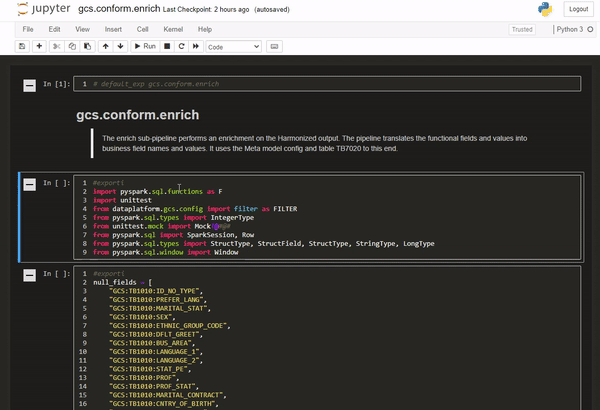Click the Python 3 kernel indicator
Viewport: 600px width, 410px height.
(x=570, y=29)
